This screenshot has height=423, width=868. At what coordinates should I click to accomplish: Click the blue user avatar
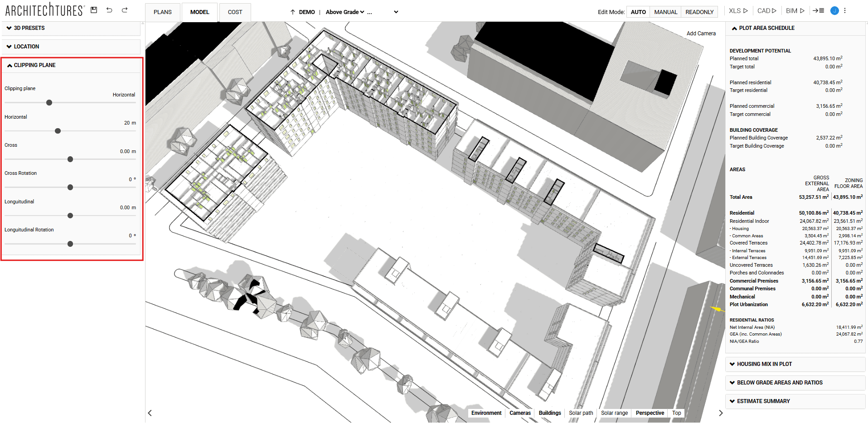pos(834,10)
